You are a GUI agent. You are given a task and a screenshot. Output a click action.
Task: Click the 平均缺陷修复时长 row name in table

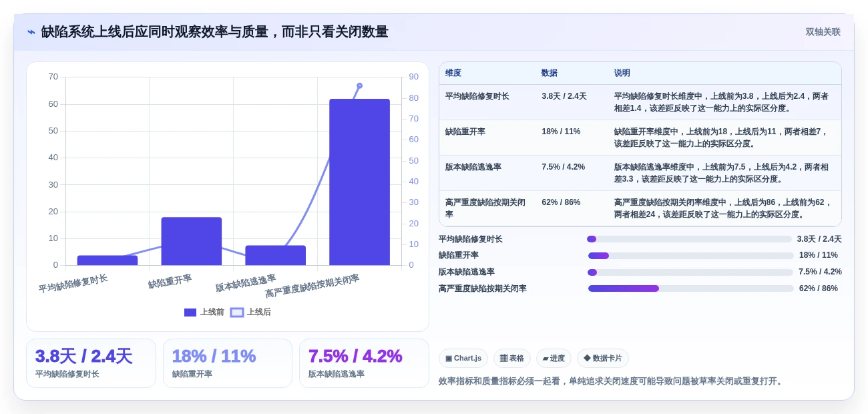477,96
